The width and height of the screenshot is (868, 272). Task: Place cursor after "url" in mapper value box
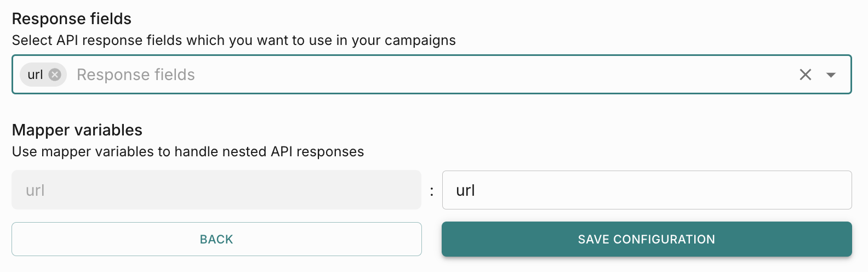pyautogui.click(x=476, y=190)
